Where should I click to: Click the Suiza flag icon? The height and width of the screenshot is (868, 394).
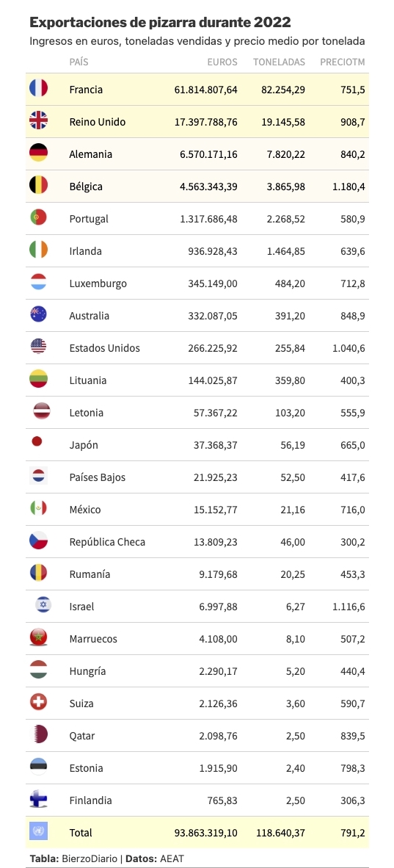[38, 703]
